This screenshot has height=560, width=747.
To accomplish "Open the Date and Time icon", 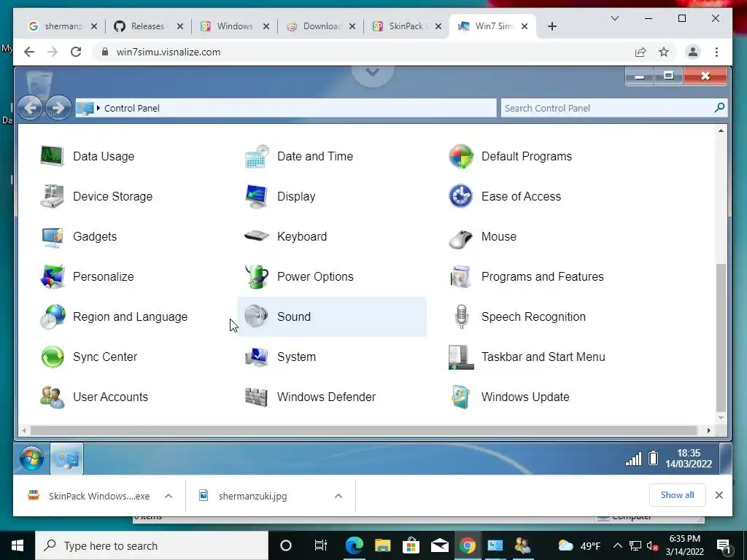I will pos(257,156).
